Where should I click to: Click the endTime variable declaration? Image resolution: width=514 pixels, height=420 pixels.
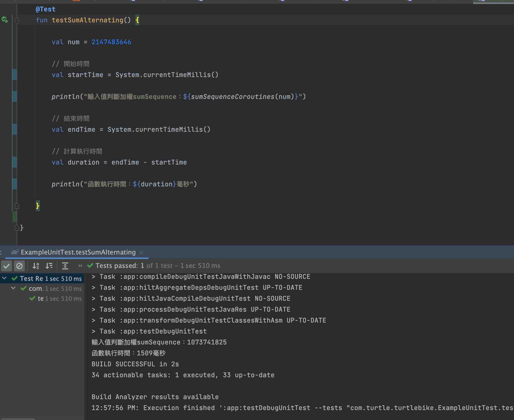81,129
